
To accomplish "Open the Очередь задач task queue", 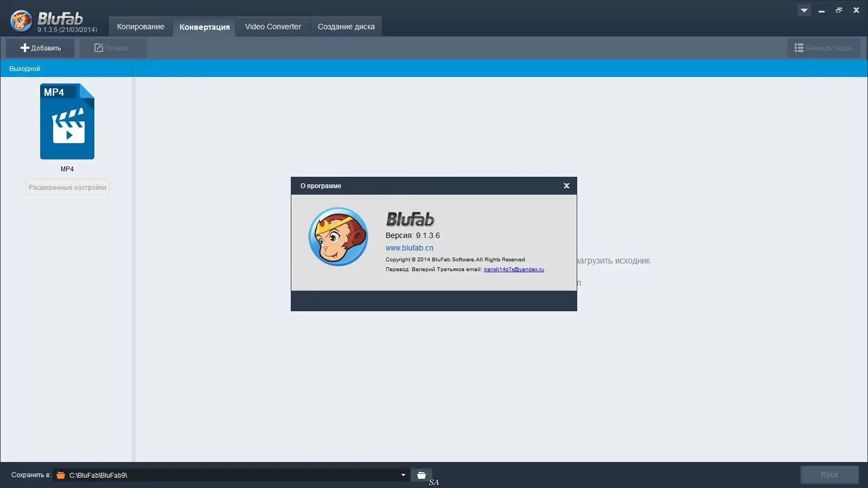I will click(824, 48).
